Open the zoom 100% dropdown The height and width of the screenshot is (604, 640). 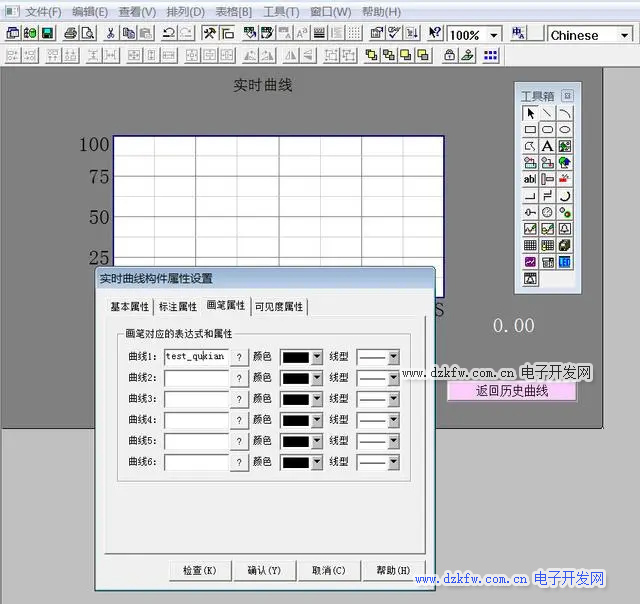point(494,35)
